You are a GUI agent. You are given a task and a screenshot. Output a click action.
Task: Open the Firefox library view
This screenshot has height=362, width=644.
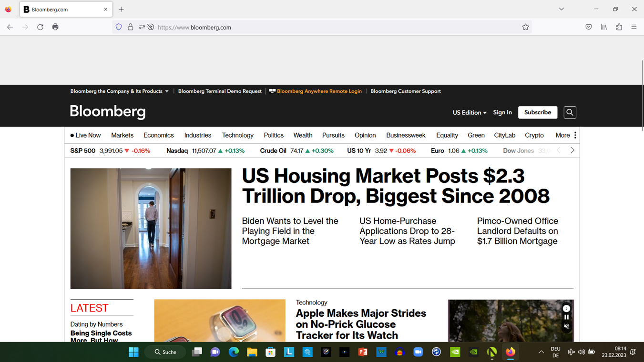[x=604, y=27]
